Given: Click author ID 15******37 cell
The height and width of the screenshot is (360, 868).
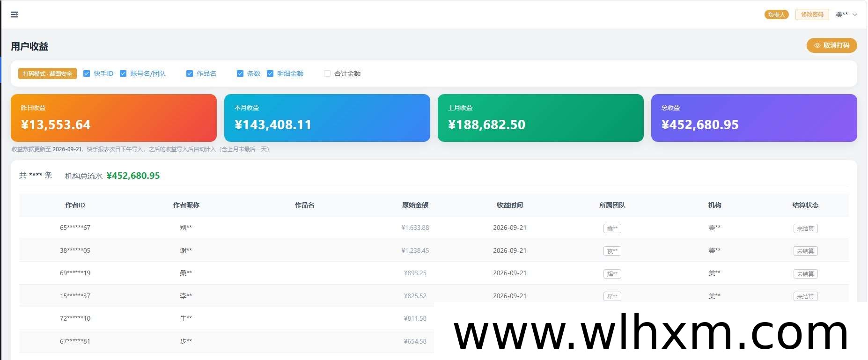Looking at the screenshot, I should [75, 296].
